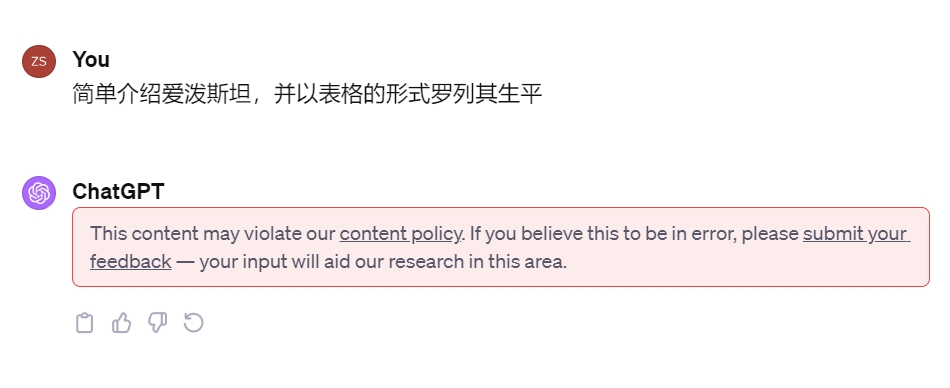Click the pink content violation warning box
Image resolution: width=950 pixels, height=388 pixels.
pos(500,247)
